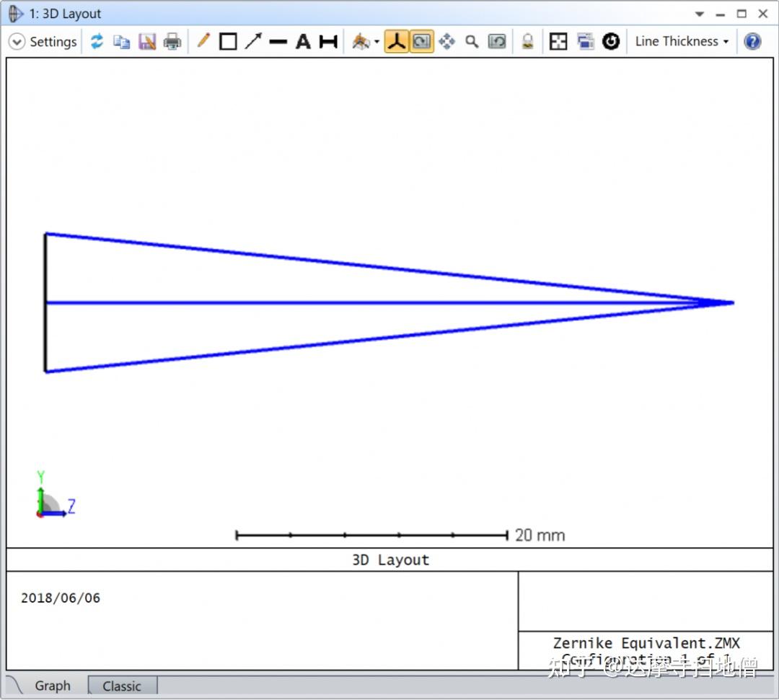Image resolution: width=779 pixels, height=700 pixels.
Task: Open the Settings panel
Action: [43, 41]
